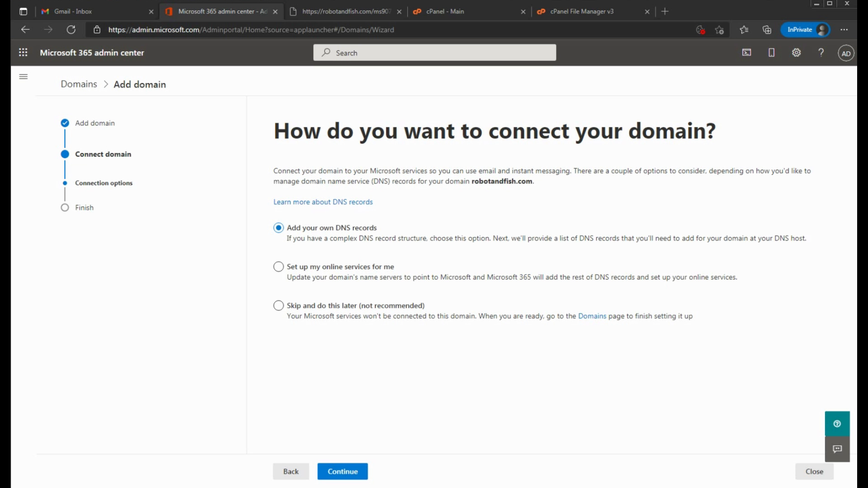Open the app launcher waffle icon
Image resolution: width=868 pixels, height=488 pixels.
(x=23, y=52)
